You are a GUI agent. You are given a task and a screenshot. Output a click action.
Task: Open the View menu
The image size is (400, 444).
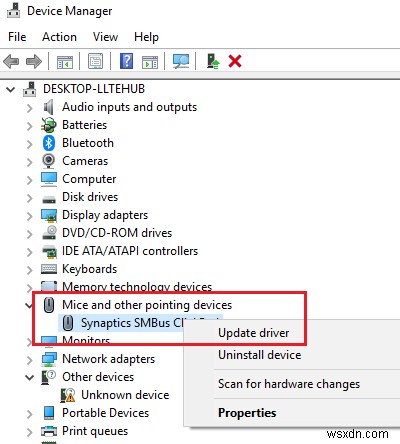click(x=105, y=37)
